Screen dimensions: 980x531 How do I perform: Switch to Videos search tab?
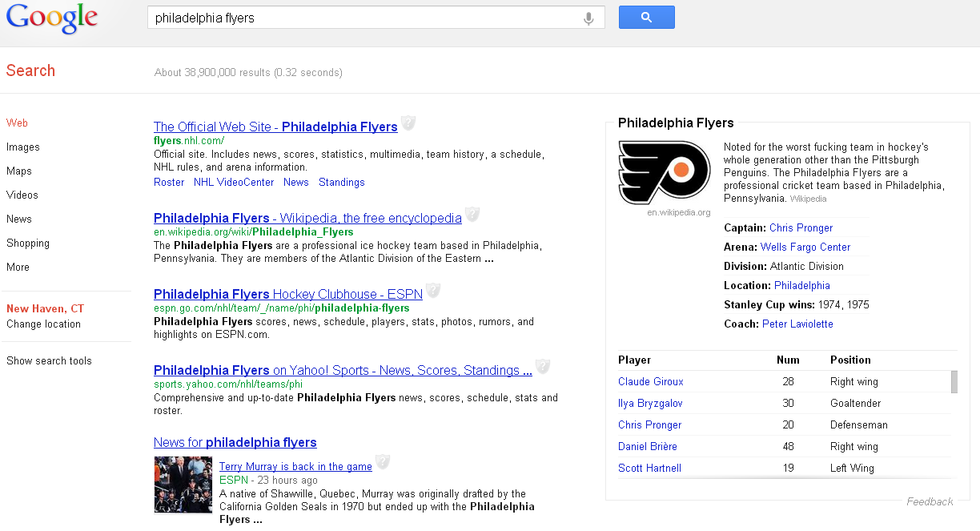pos(22,195)
